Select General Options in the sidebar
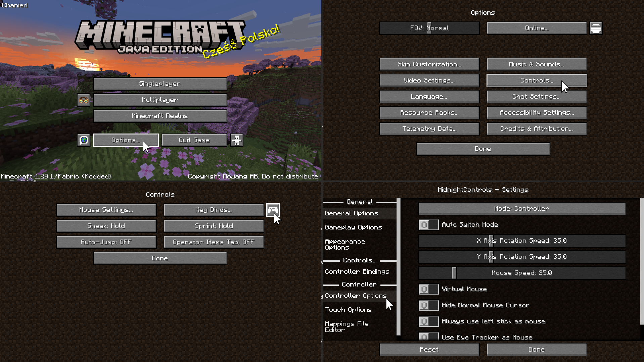This screenshot has height=362, width=644. (x=359, y=213)
